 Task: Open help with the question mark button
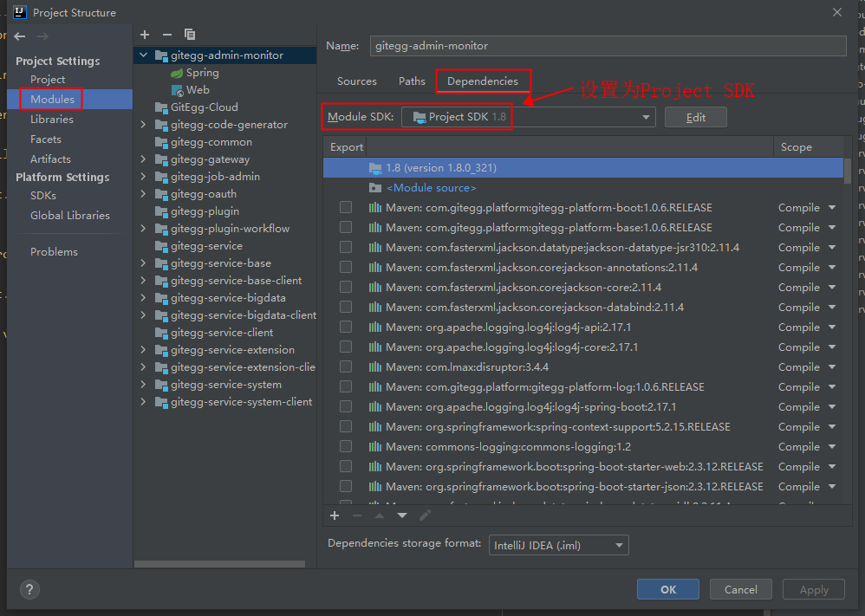click(x=29, y=589)
